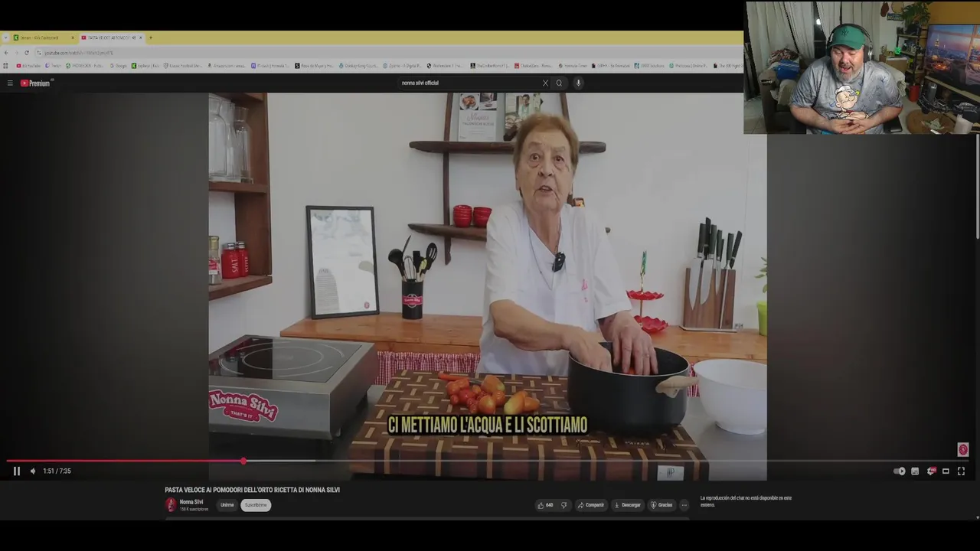This screenshot has height=551, width=980.
Task: Click the video title PASTA VELOCE AI POMODORI
Action: pos(252,490)
